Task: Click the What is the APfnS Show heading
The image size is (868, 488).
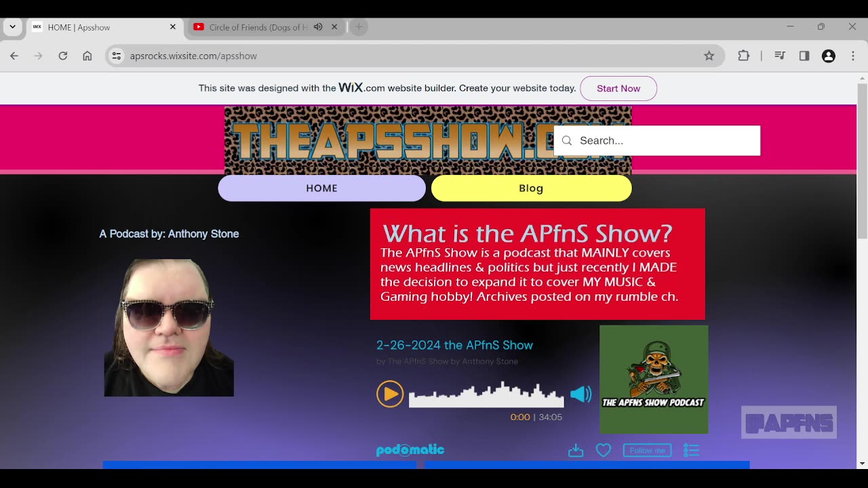Action: 528,233
